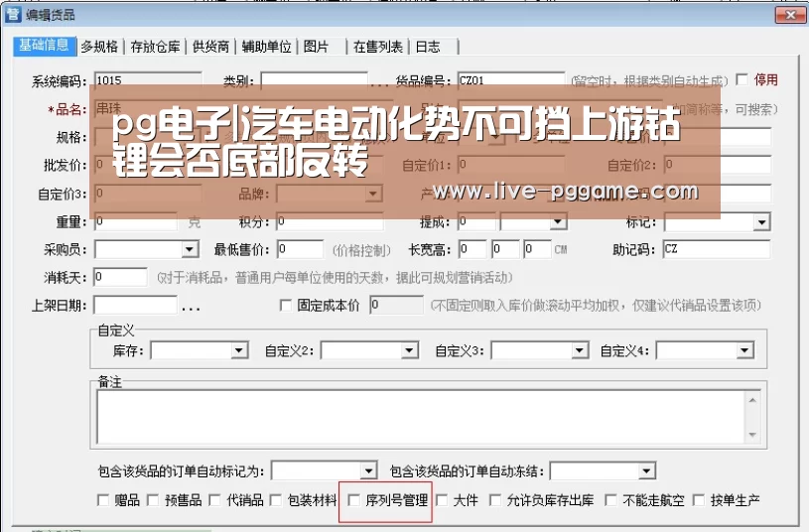Check the 预售品 option
809x532 pixels.
153,500
